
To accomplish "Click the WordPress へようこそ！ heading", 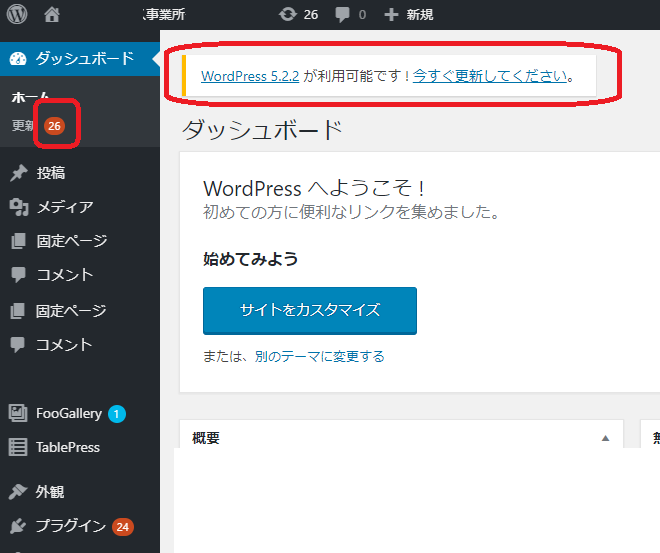I will (314, 188).
